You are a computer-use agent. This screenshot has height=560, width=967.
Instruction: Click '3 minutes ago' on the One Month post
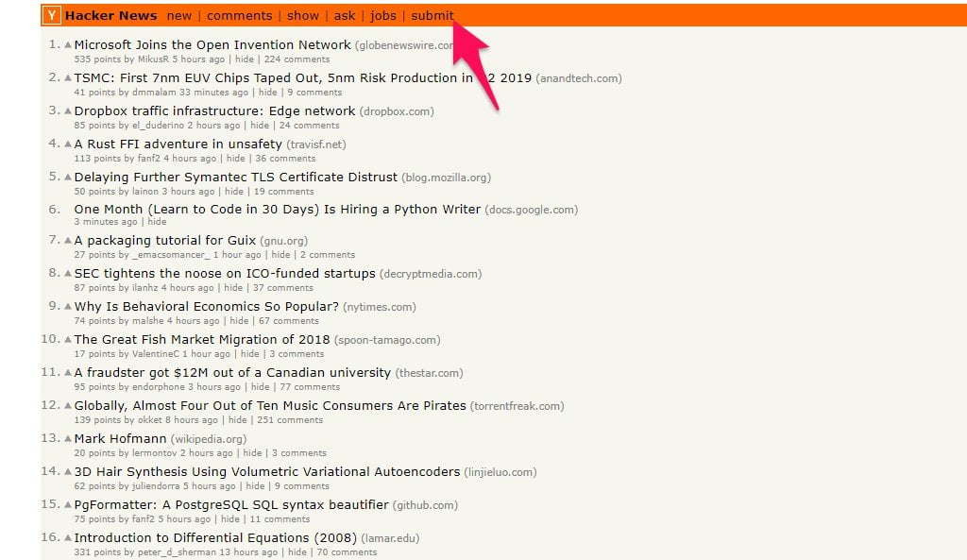pyautogui.click(x=106, y=221)
